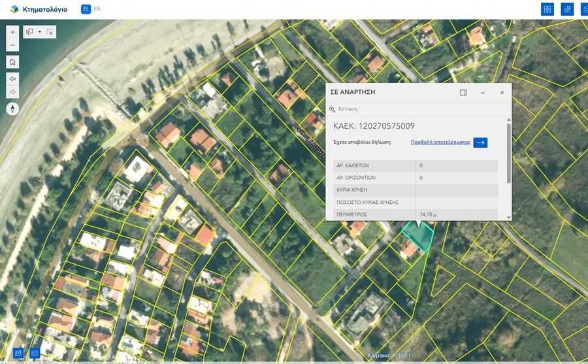Activate the select-by-pointer tool
The height and width of the screenshot is (364, 588).
point(29,31)
